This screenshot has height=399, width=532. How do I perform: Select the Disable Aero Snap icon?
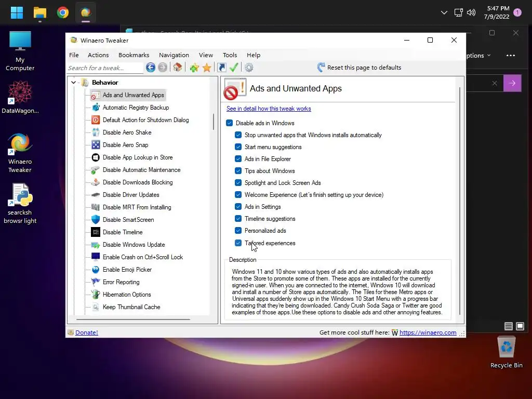[96, 145]
